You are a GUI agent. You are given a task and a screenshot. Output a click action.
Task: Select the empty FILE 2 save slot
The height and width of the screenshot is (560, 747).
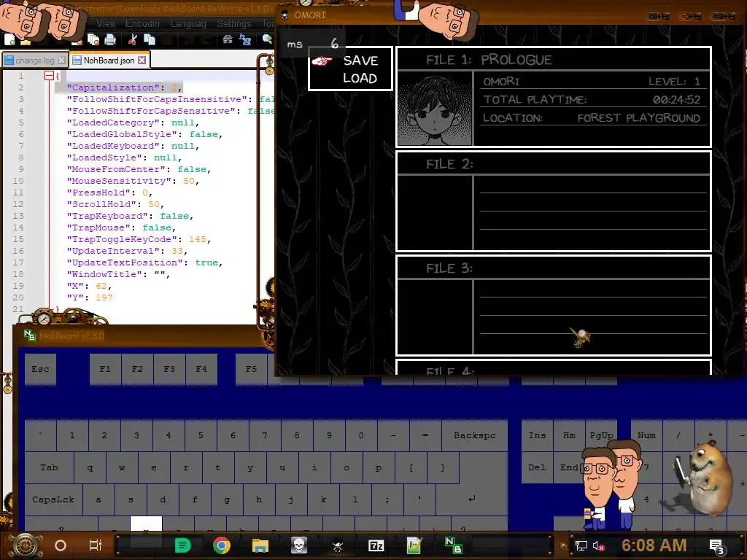pyautogui.click(x=554, y=201)
